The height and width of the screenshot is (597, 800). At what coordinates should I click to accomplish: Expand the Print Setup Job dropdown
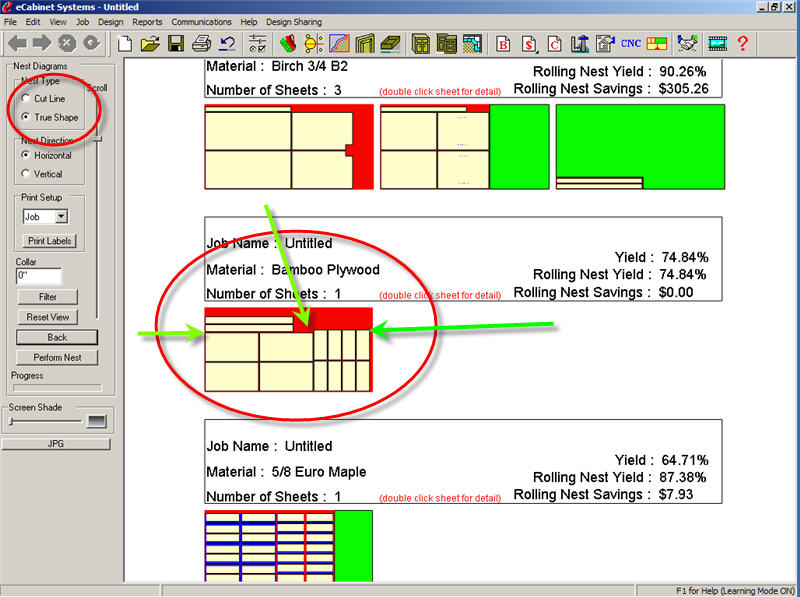(61, 216)
